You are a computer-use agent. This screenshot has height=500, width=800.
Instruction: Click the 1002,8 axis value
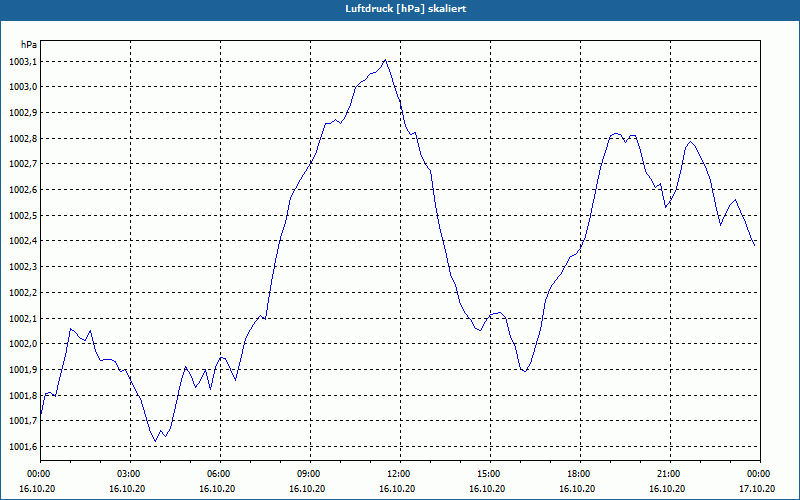23,139
